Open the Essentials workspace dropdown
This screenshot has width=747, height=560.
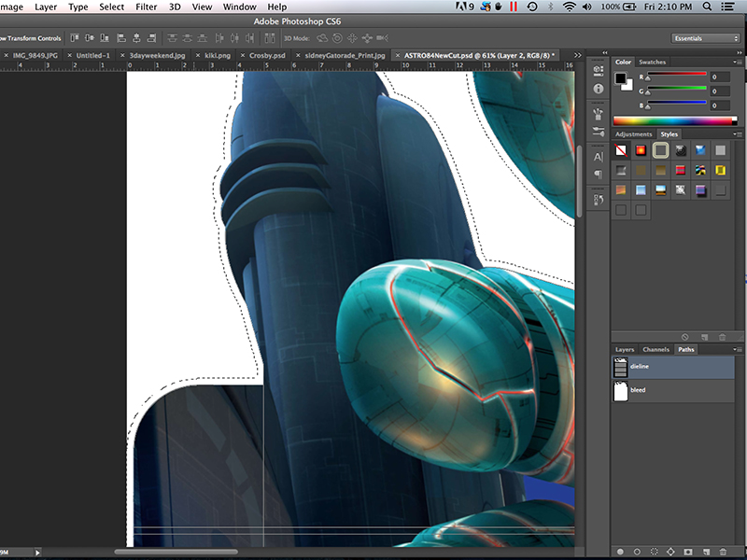click(x=706, y=38)
